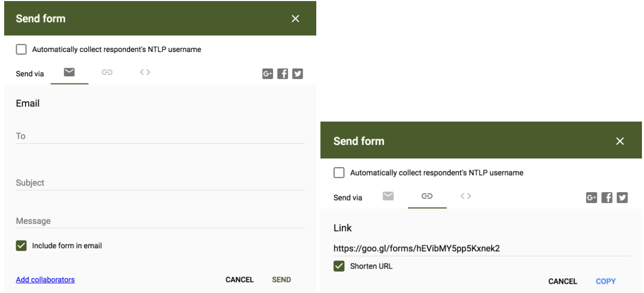Screen dimensions: 644x293
Task: Focus the To recipient field
Action: 160,136
